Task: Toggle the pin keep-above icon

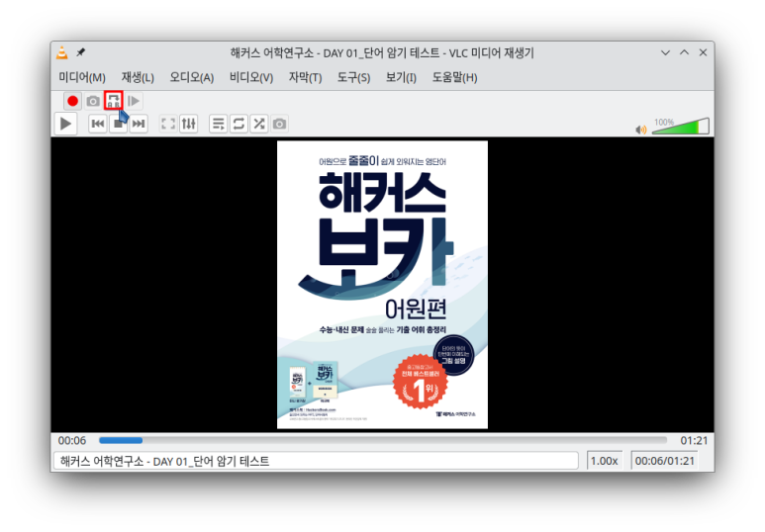Action: pyautogui.click(x=80, y=51)
